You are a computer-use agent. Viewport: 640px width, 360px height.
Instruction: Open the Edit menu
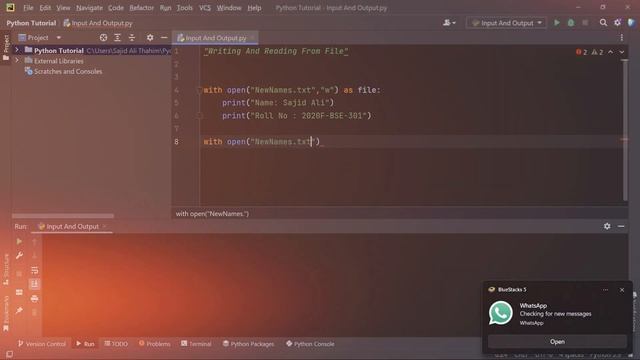point(45,8)
